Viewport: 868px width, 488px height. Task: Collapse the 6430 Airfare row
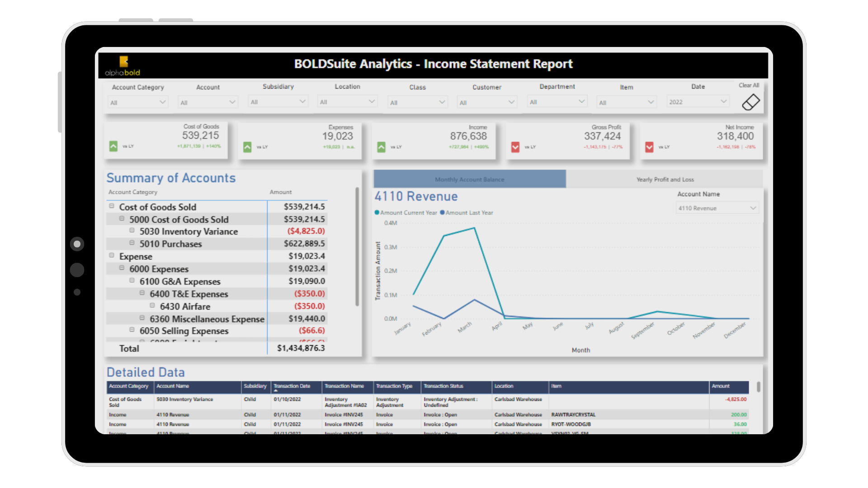[152, 305]
